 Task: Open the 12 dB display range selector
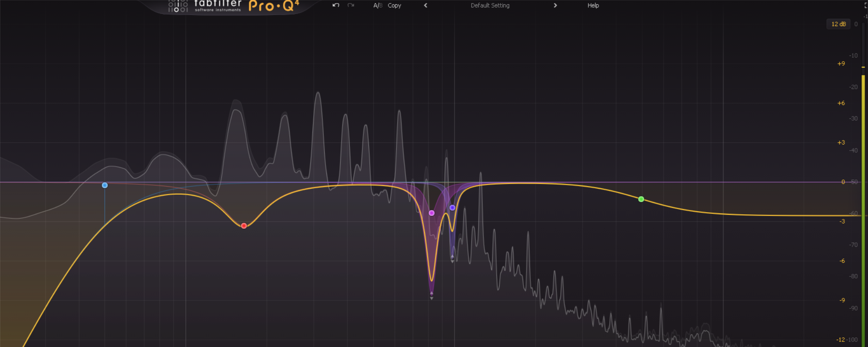pos(838,24)
